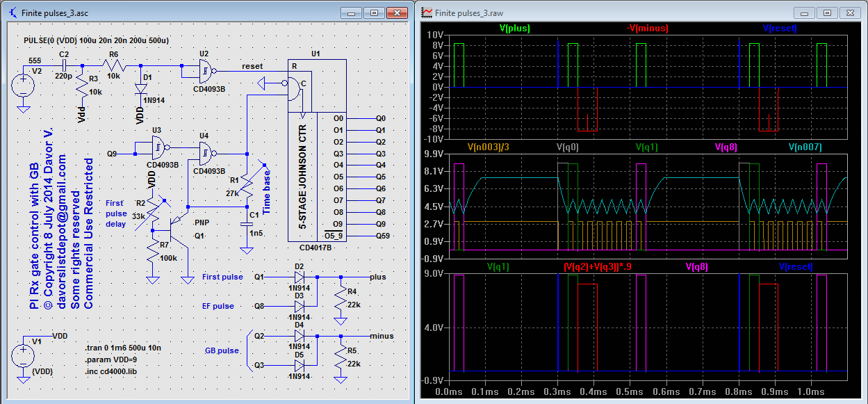Click the V2 pulse voltage source symbol
Screen dimensions: 868x404
pos(24,86)
